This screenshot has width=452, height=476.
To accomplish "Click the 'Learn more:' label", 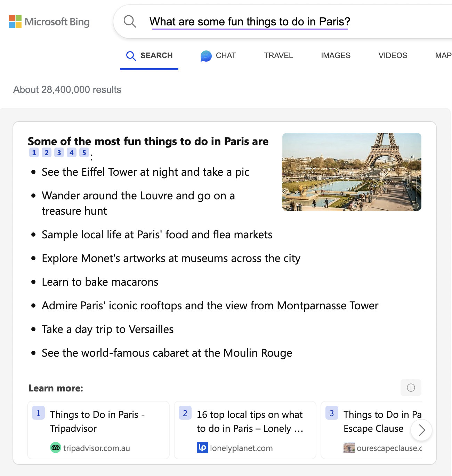I will click(56, 388).
